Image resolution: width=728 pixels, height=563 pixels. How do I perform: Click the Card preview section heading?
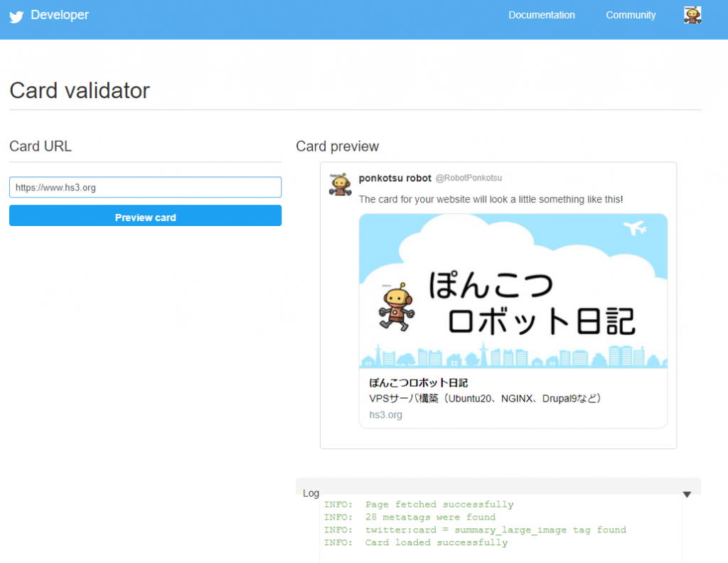pos(338,146)
